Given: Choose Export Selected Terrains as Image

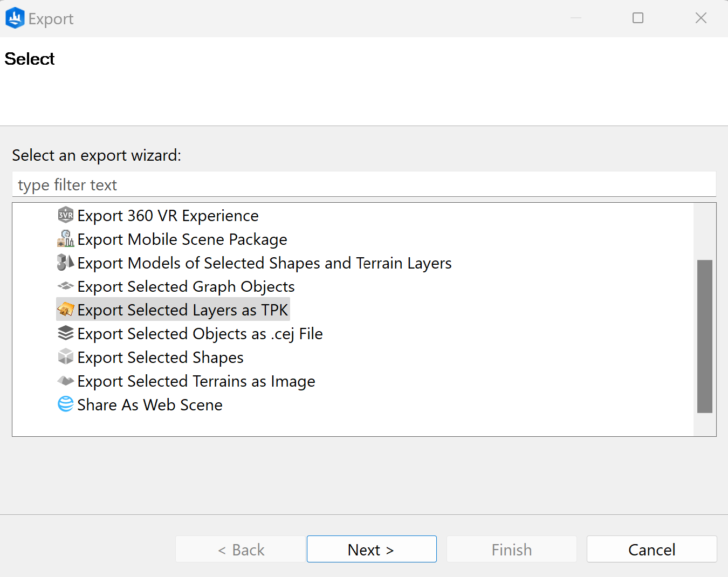Looking at the screenshot, I should [x=196, y=381].
